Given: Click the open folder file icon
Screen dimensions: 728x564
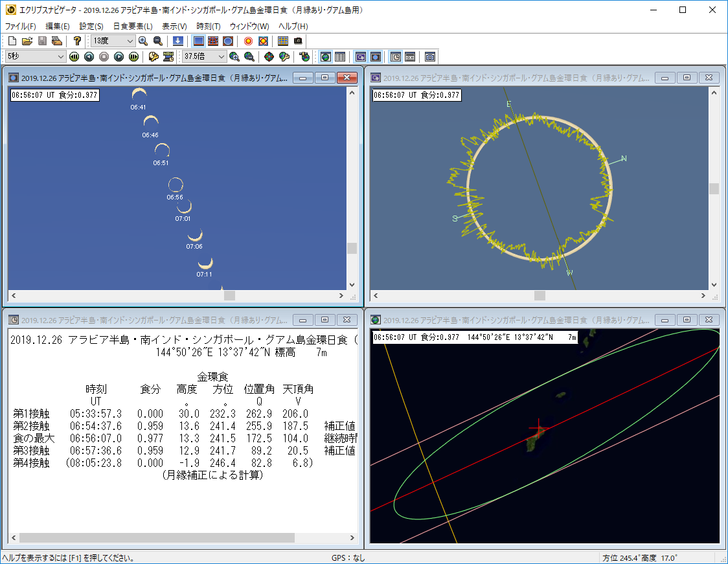Looking at the screenshot, I should pos(27,41).
